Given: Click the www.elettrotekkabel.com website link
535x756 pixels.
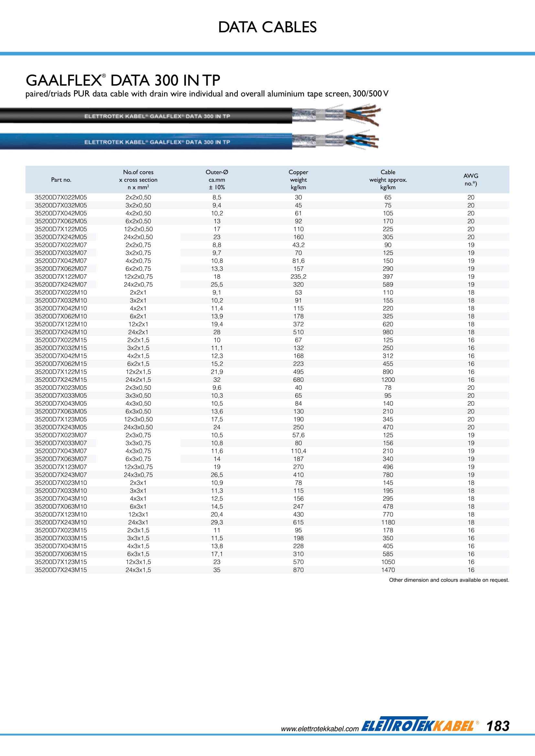Looking at the screenshot, I should tap(320, 729).
